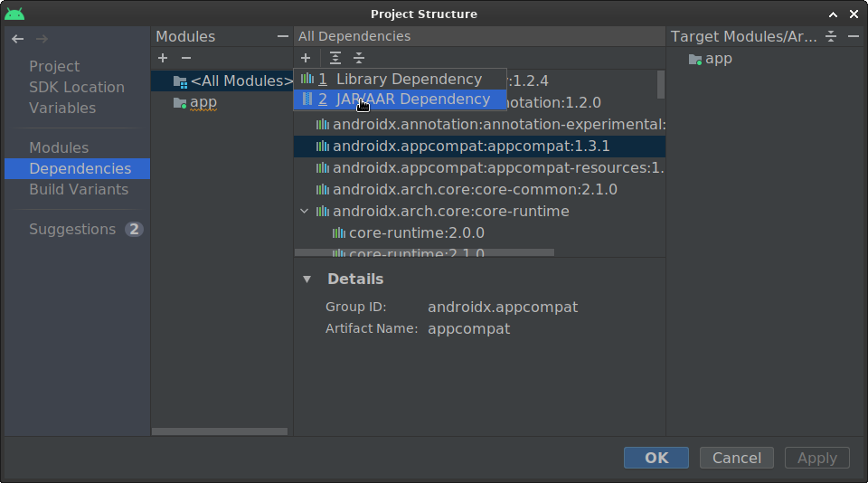
Task: Collapse the androidx.arch.core:core-runtime node
Action: point(305,212)
